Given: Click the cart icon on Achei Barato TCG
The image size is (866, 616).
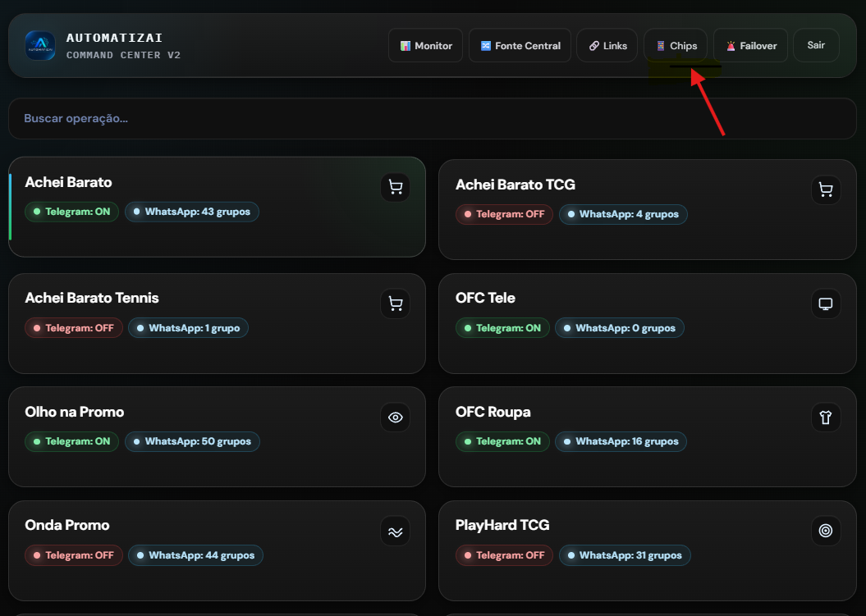Looking at the screenshot, I should point(826,189).
